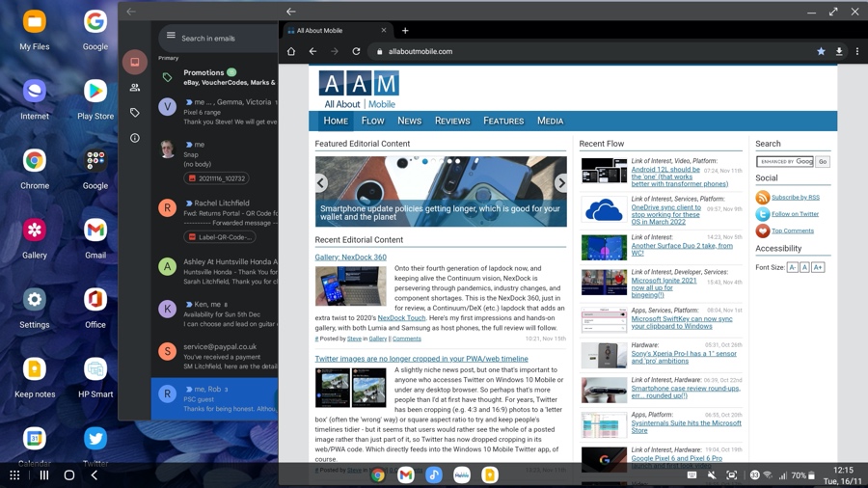Open the Google folder beside Chrome
The image size is (868, 488).
(95, 160)
